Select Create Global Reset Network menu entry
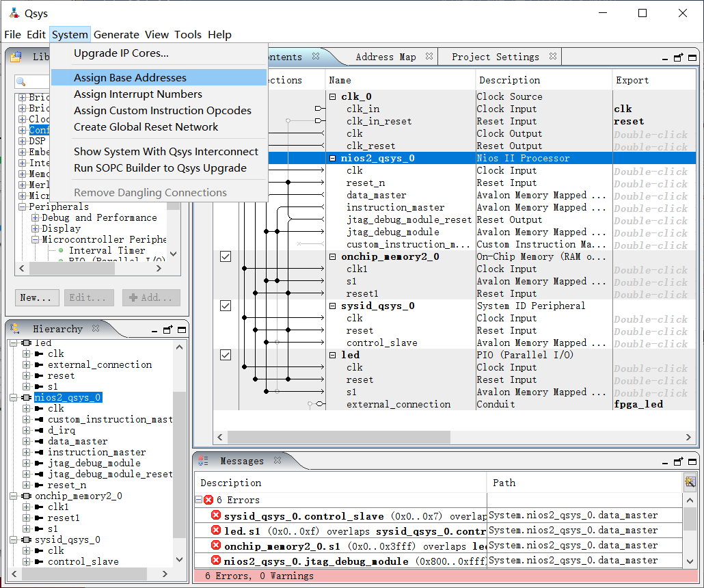This screenshot has height=588, width=704. tap(146, 127)
